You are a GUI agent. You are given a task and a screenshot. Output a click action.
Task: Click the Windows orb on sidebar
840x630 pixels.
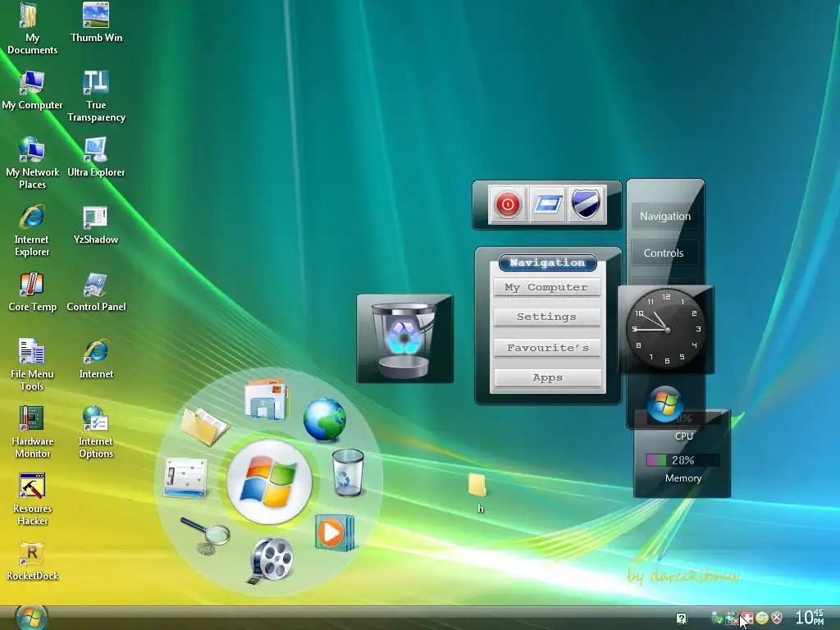click(x=664, y=404)
